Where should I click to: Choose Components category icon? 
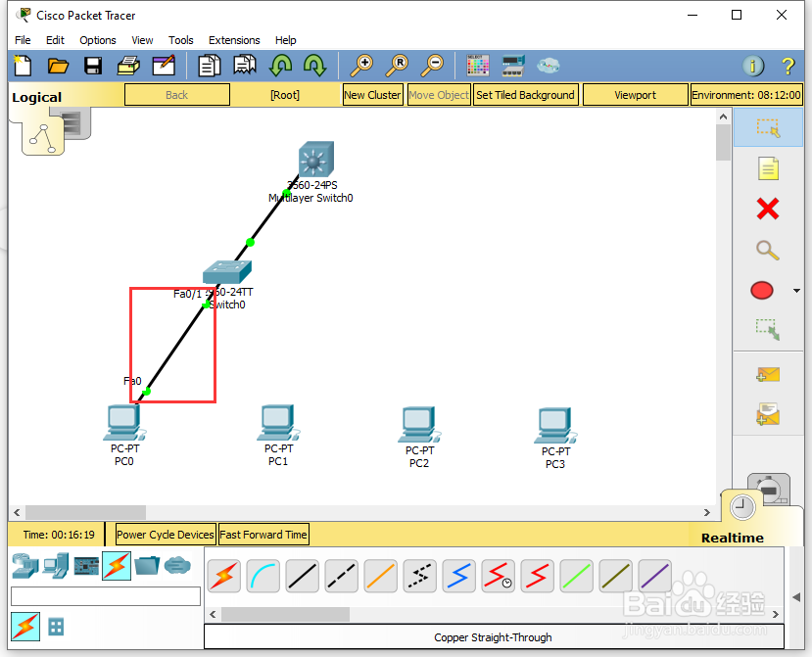[x=86, y=566]
